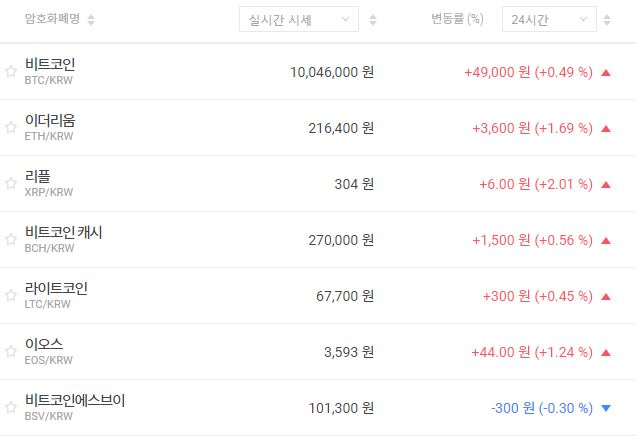636x436 pixels.
Task: Toggle favorite star for Ethereum ETH/KRW
Action: tap(11, 128)
